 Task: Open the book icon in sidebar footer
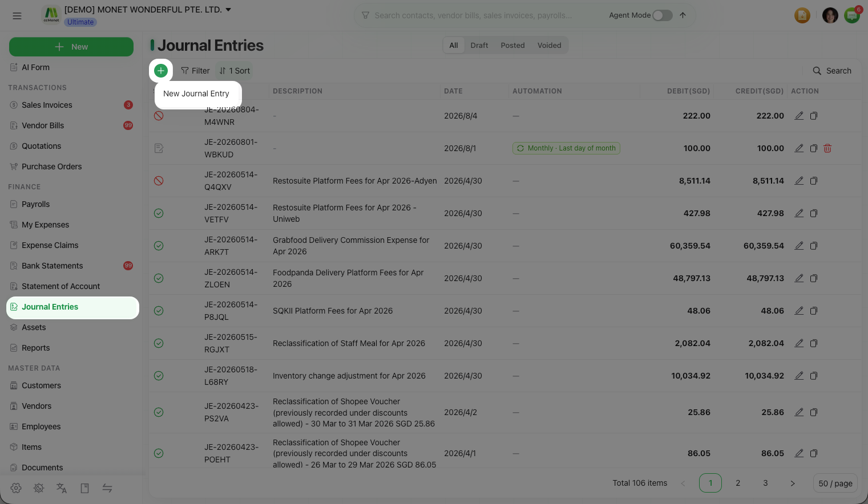click(x=84, y=488)
